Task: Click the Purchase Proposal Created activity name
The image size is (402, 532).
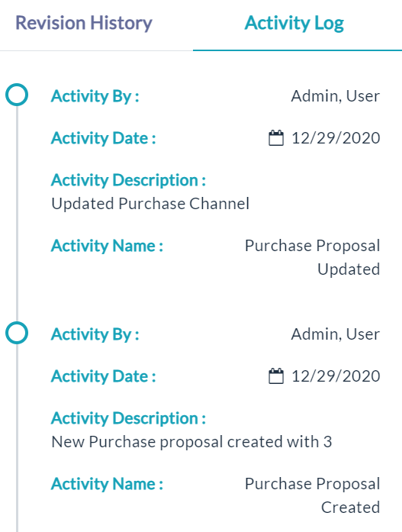Action: coord(312,495)
